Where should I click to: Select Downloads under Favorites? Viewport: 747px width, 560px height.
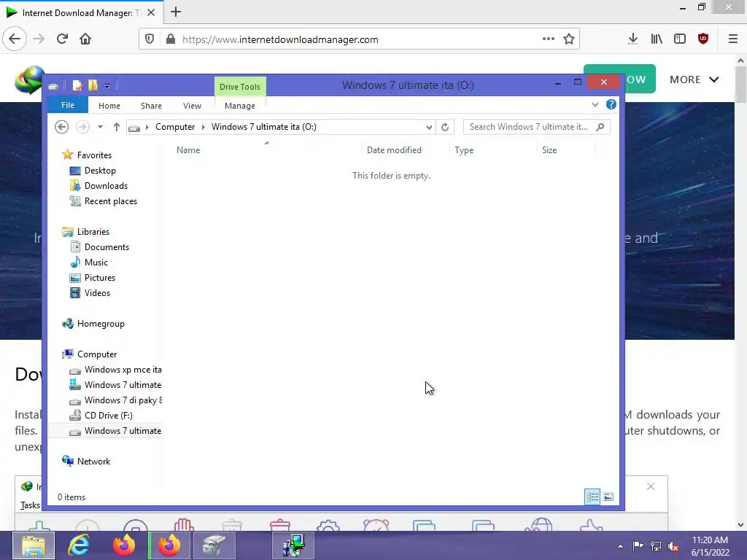pyautogui.click(x=106, y=186)
